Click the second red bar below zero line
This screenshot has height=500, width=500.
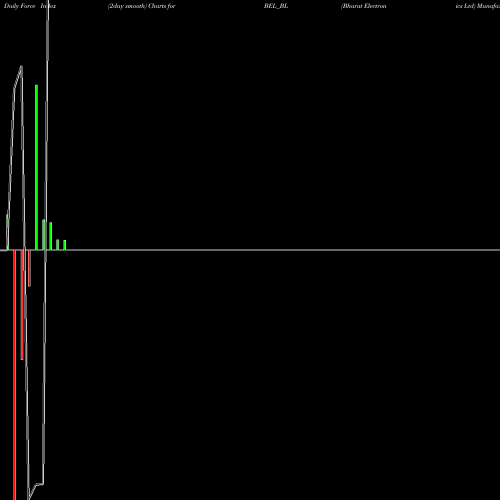(x=22, y=305)
